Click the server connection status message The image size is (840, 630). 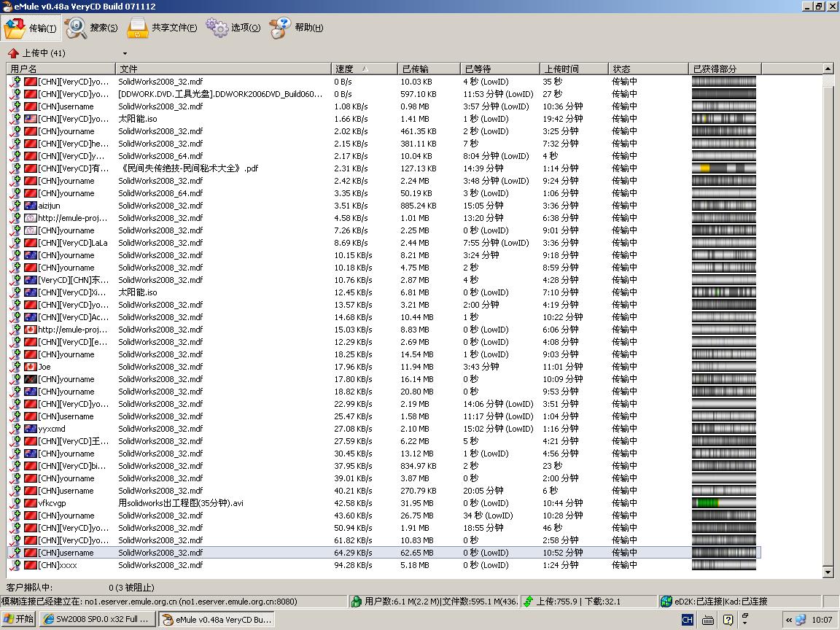(x=149, y=602)
